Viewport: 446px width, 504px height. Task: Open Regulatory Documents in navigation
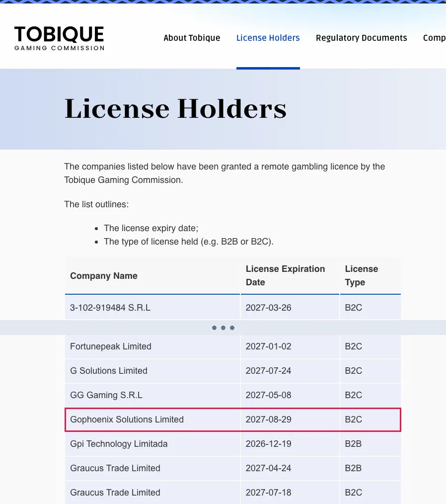[361, 38]
